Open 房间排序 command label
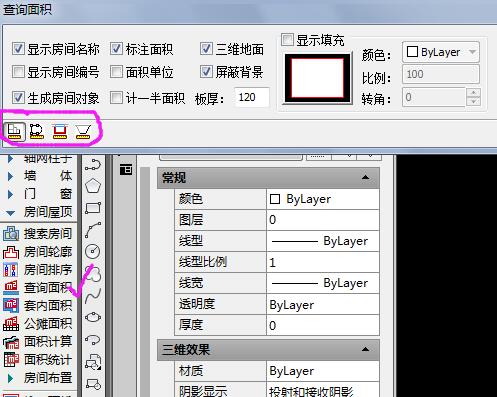This screenshot has height=397, width=497. (x=48, y=270)
